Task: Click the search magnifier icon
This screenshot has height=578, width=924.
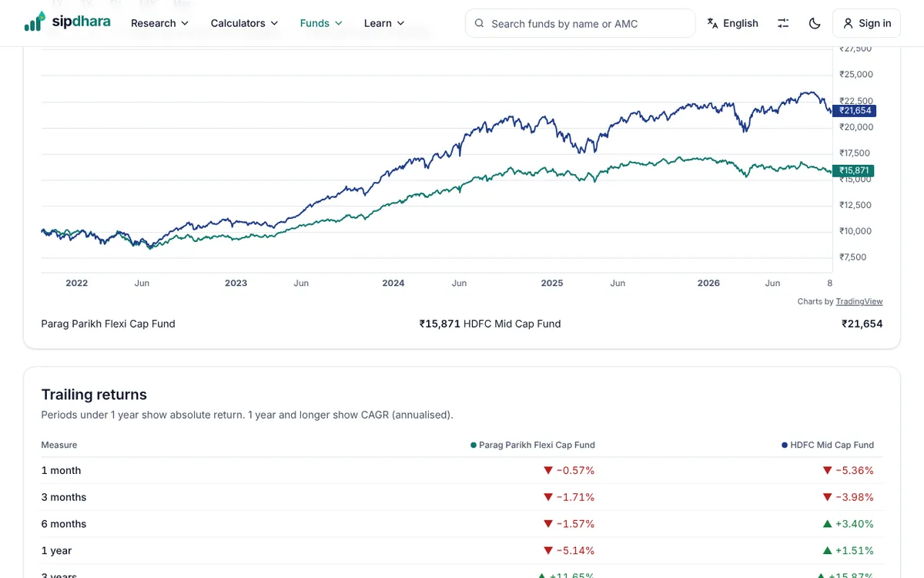Action: click(x=480, y=24)
